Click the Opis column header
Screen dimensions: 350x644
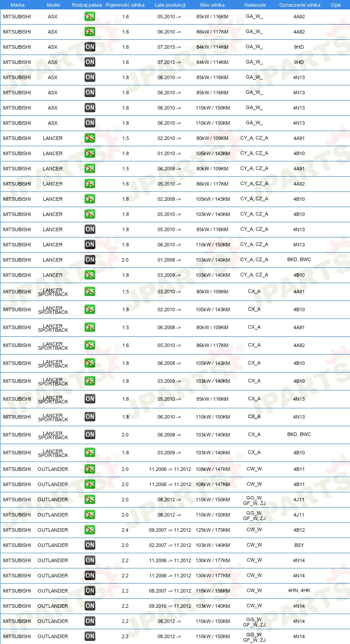(x=336, y=5)
